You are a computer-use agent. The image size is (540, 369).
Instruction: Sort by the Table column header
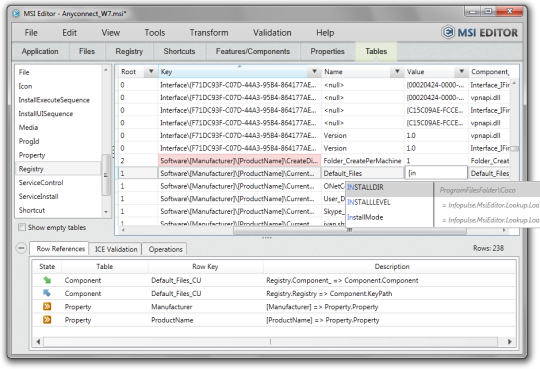pyautogui.click(x=104, y=266)
